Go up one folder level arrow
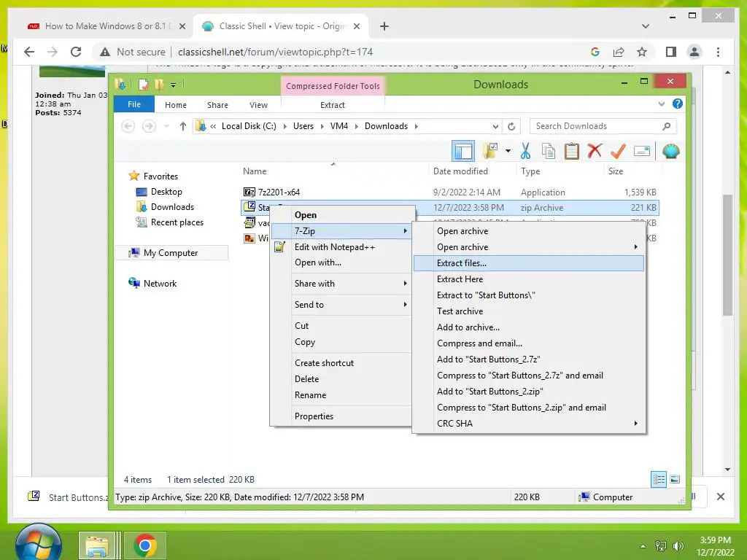The image size is (747, 560). [x=183, y=126]
